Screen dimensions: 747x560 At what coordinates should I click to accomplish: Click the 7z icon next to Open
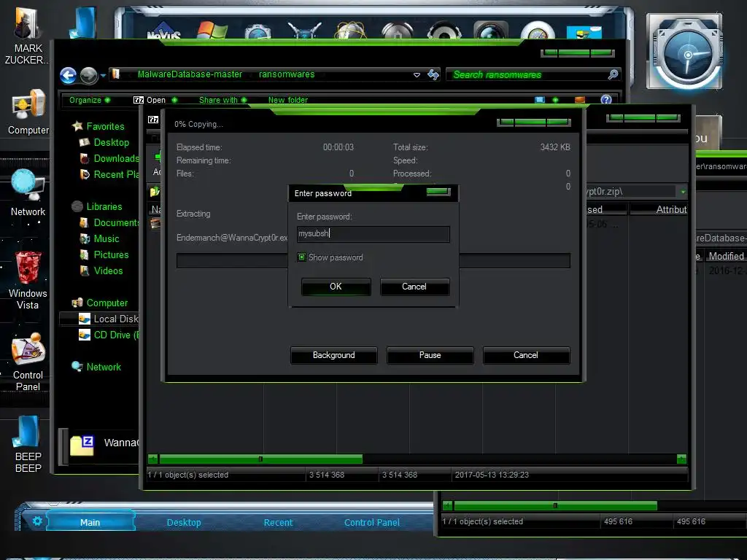[x=138, y=100]
